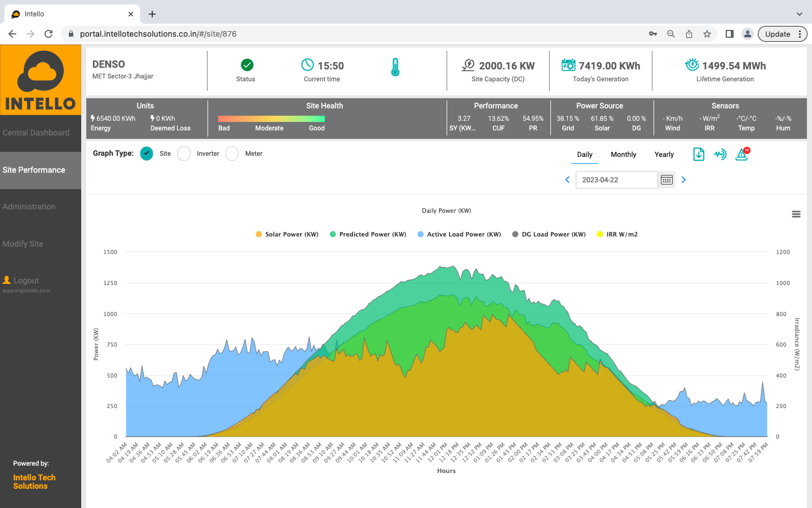Choose the Inverter graph type option
This screenshot has width=812, height=508.
[x=183, y=153]
